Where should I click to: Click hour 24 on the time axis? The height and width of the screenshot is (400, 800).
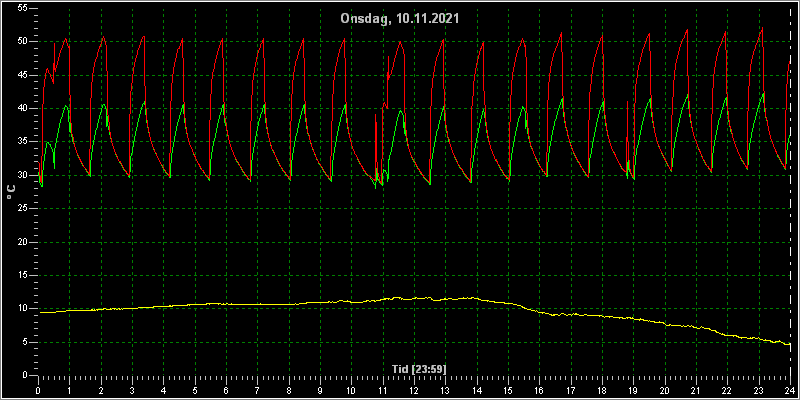pyautogui.click(x=790, y=391)
